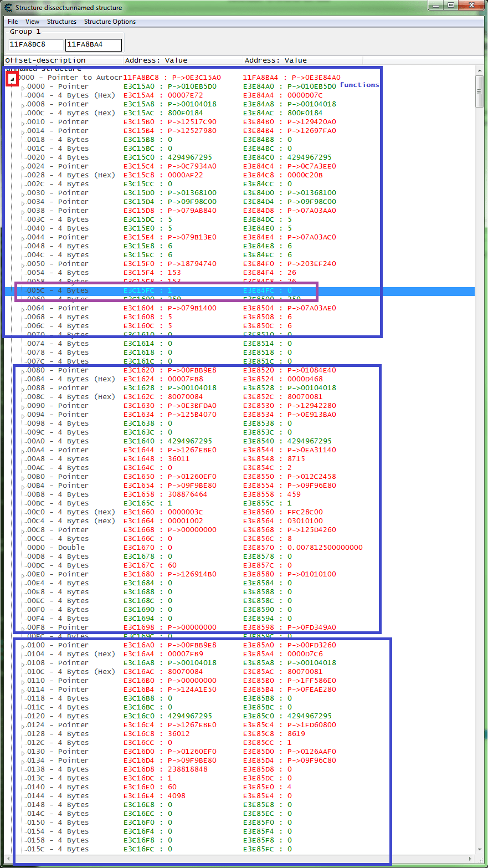Open the View menu
488x868 pixels.
click(32, 21)
